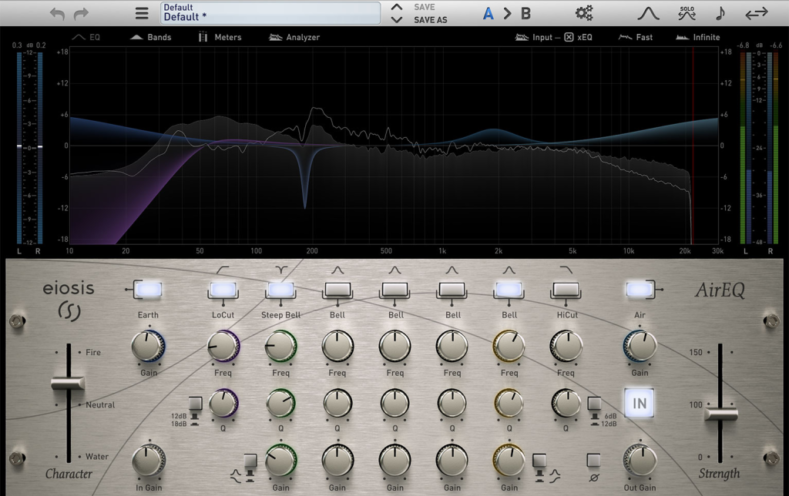
Task: Click the fourth Bell shape icon
Action: [x=509, y=271]
